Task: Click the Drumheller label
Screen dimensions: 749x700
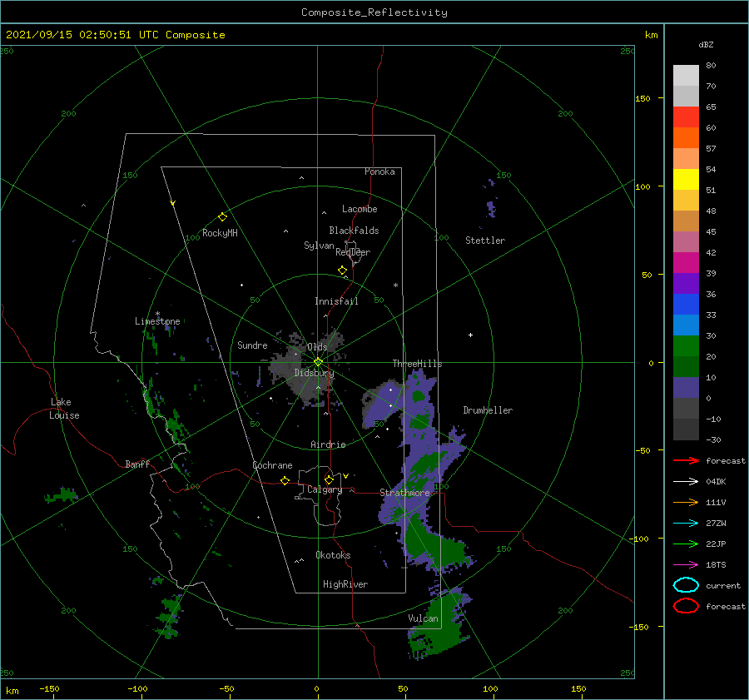Action: pos(488,410)
